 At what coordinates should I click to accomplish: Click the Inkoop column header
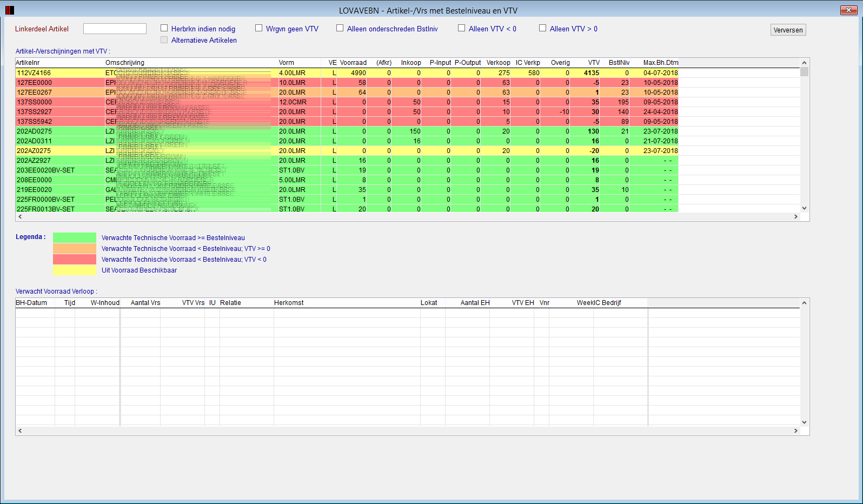[x=411, y=63]
